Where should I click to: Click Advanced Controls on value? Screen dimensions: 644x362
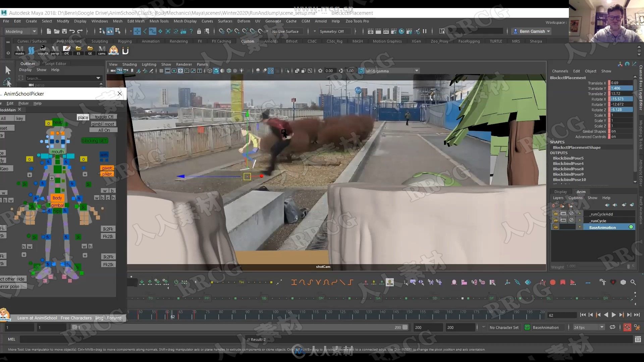click(621, 137)
